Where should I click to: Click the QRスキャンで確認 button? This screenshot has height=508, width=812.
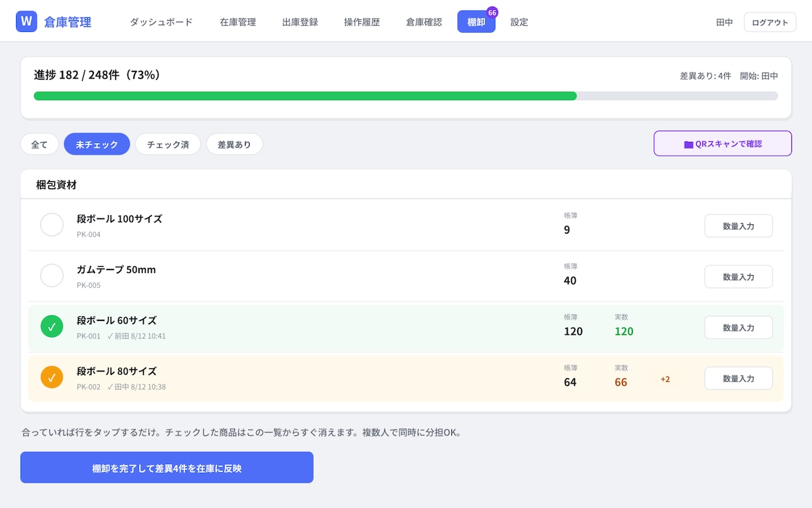pos(723,143)
